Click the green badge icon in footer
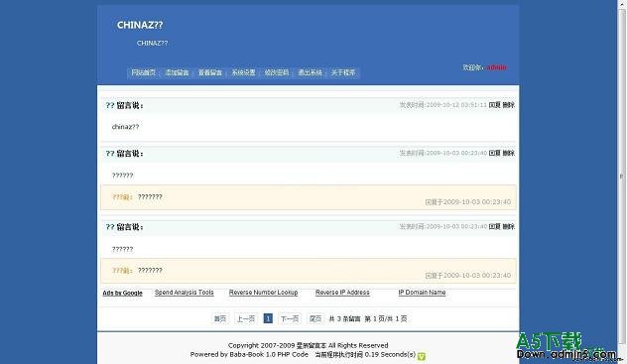Image resolution: width=627 pixels, height=364 pixels. [x=422, y=356]
